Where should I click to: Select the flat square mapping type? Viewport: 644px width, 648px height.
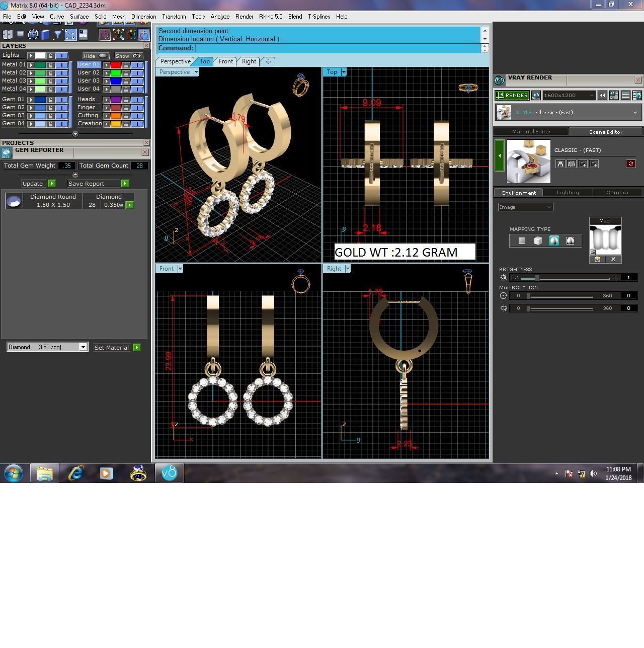(522, 241)
